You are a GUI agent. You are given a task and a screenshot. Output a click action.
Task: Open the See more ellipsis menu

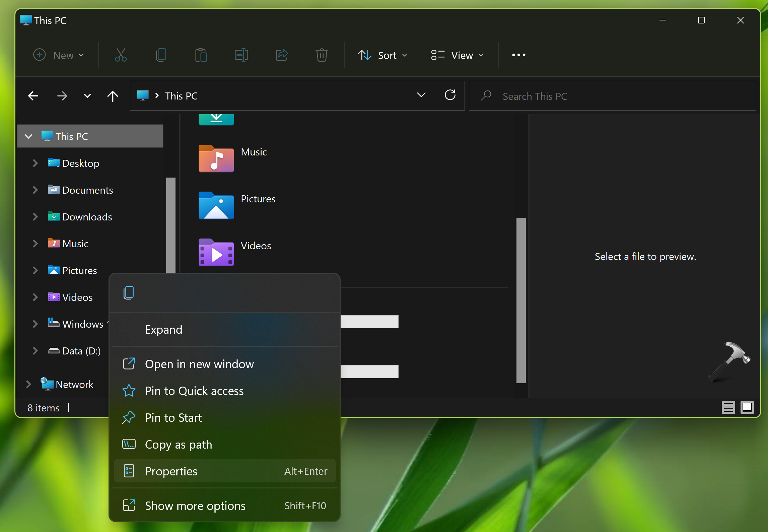click(518, 55)
